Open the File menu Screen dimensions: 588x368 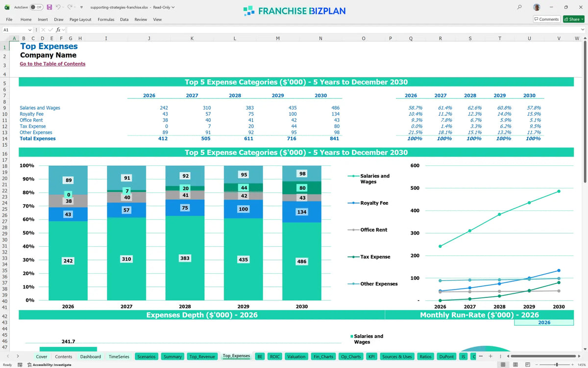click(9, 20)
